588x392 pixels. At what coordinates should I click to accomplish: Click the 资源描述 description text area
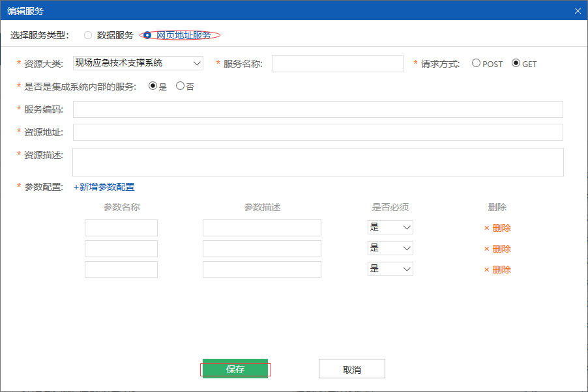(319, 161)
